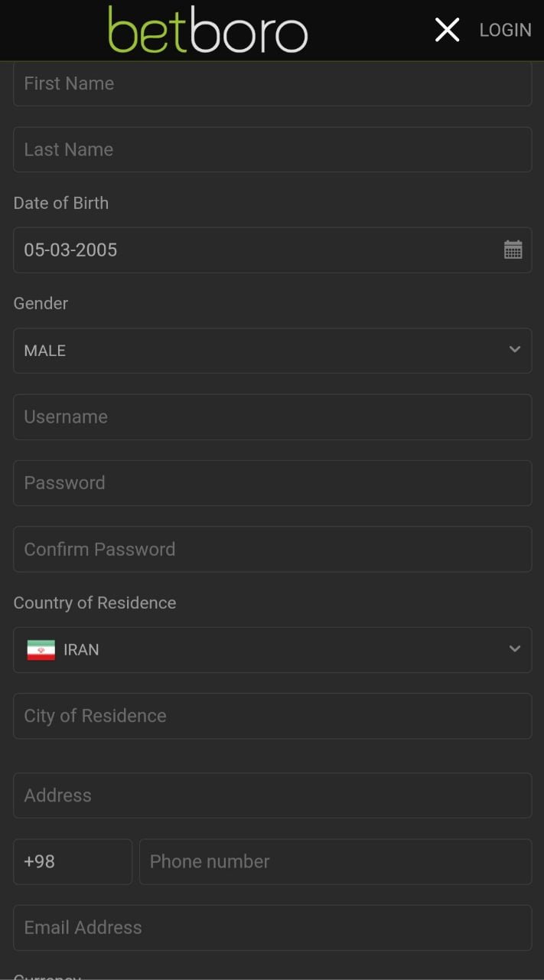544x980 pixels.
Task: Select the Date of Birth field showing 05-03-2005
Action: pyautogui.click(x=230, y=250)
